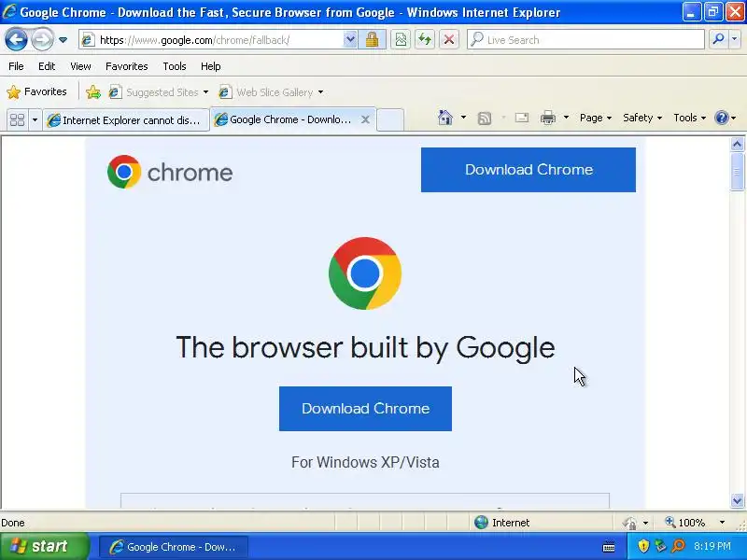Click the 8:19 PM clock
747x560 pixels.
712,546
